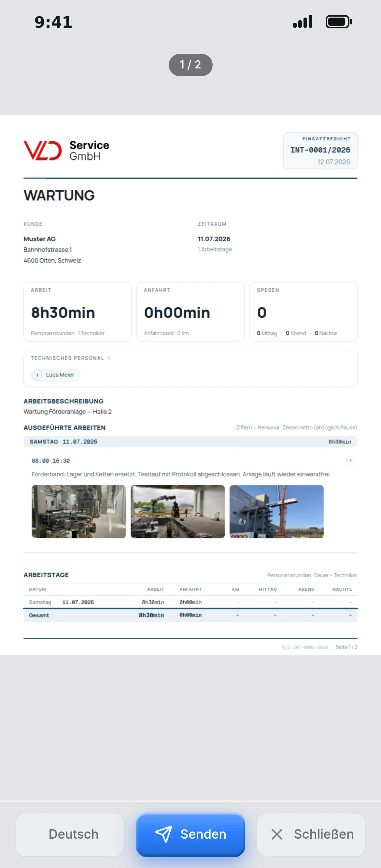This screenshot has height=868, width=381.
Task: Tap footer text Seite 1 / 2
Action: tap(346, 647)
